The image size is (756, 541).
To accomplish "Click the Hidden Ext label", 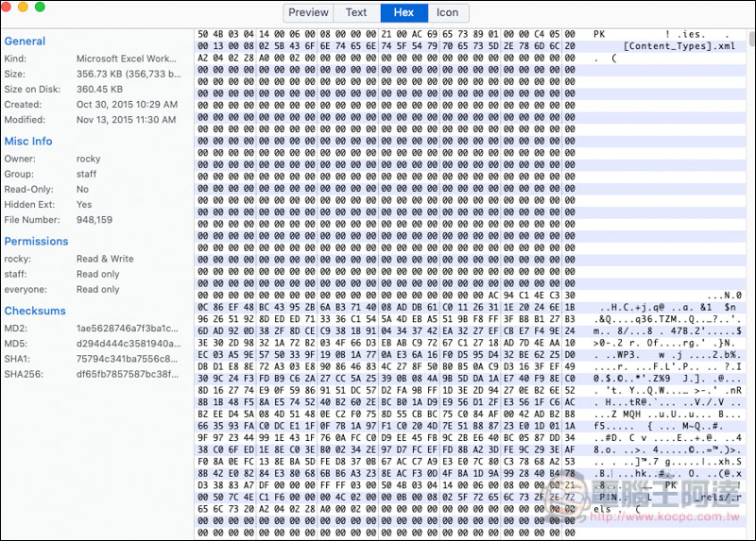I will 29,204.
